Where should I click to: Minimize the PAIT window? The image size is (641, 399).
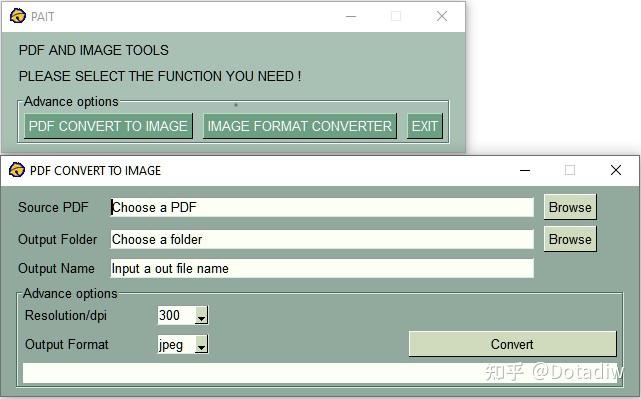pyautogui.click(x=351, y=16)
